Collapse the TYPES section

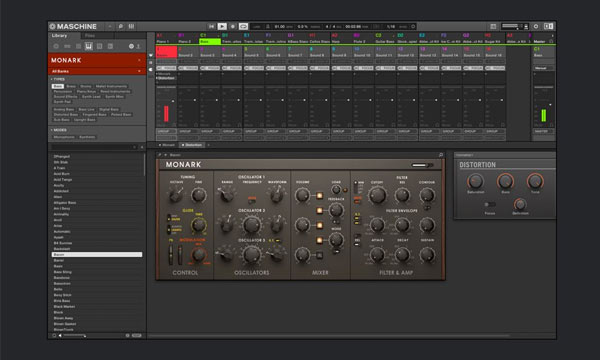(58, 79)
